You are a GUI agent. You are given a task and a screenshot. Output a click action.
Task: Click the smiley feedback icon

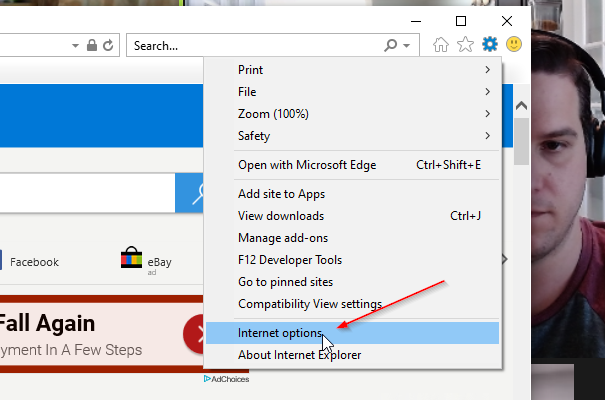(514, 44)
